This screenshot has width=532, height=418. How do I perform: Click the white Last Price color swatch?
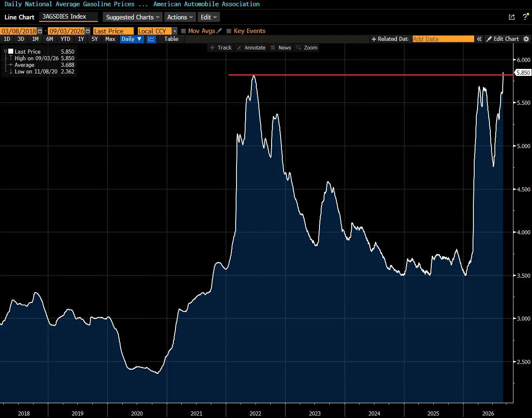[x=11, y=52]
